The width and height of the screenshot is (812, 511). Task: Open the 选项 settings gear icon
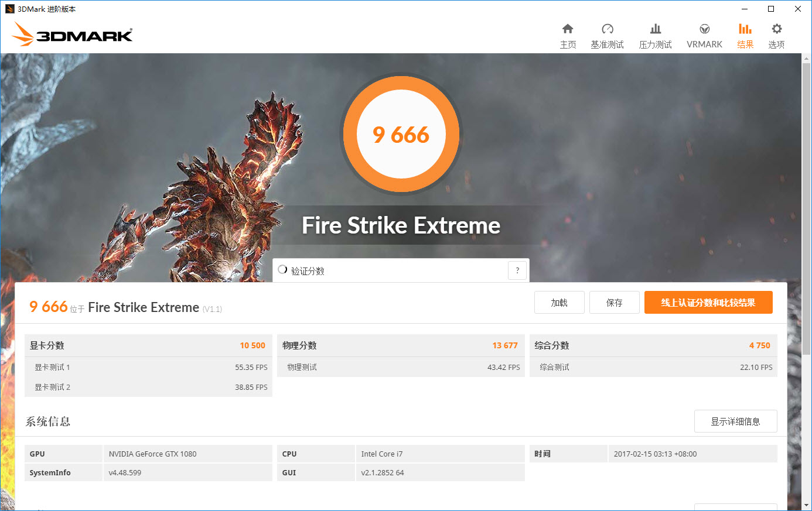tap(776, 34)
